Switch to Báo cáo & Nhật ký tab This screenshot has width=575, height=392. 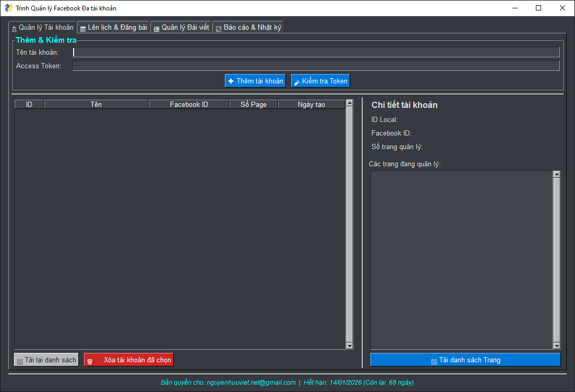pyautogui.click(x=248, y=28)
